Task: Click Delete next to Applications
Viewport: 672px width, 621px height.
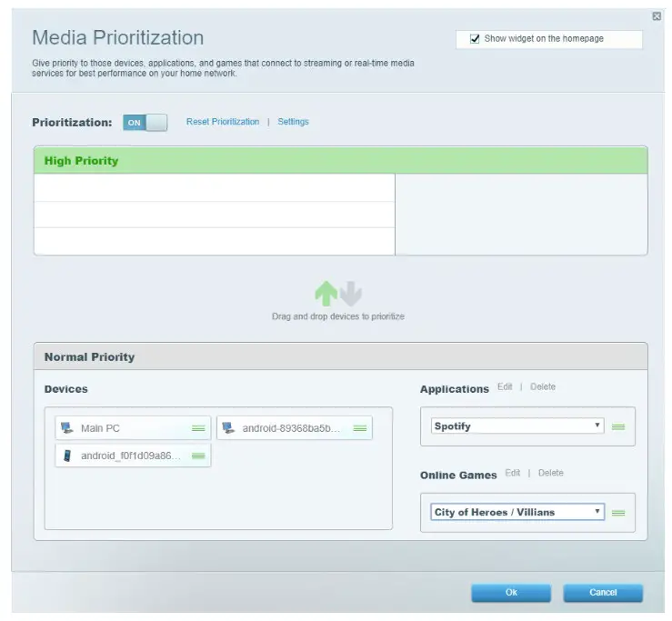Action: (x=543, y=386)
